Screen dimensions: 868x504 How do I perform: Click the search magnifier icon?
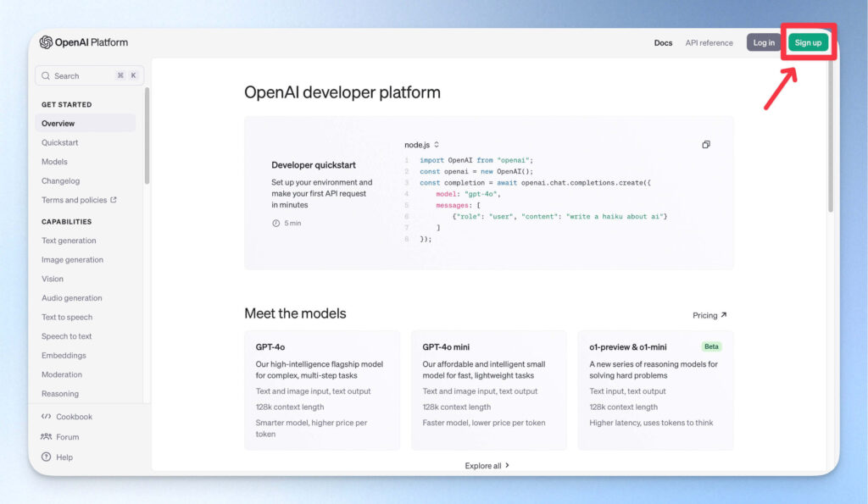click(46, 75)
